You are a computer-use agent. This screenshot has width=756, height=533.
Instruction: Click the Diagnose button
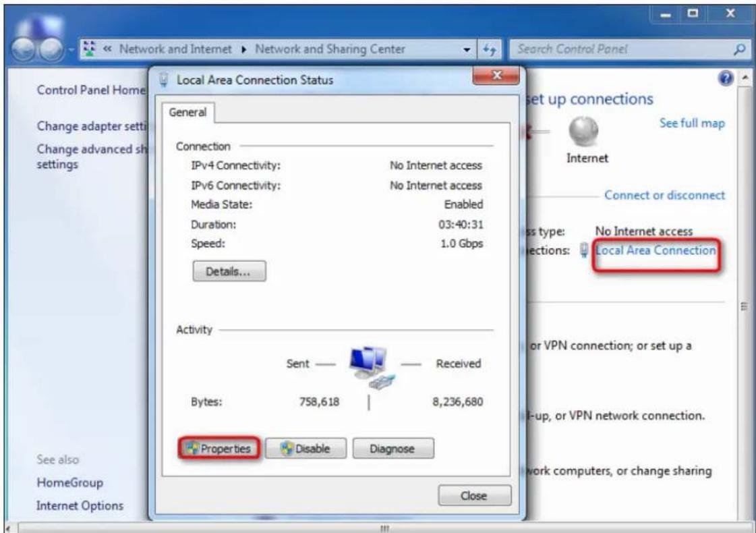(x=393, y=449)
